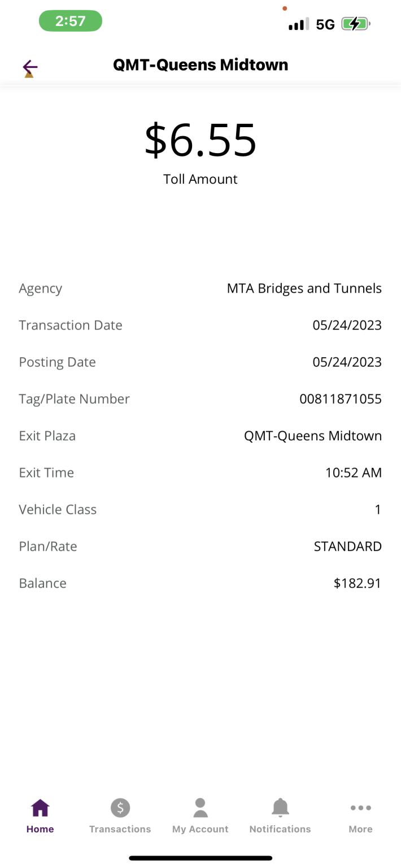Tap the MTA Bridges and Tunnels agency value

(x=304, y=288)
